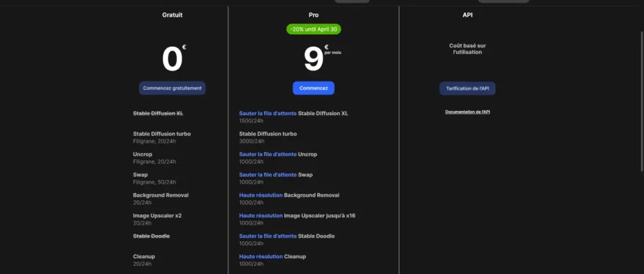Click Sauter la file d'attente Uncrop

tap(278, 154)
